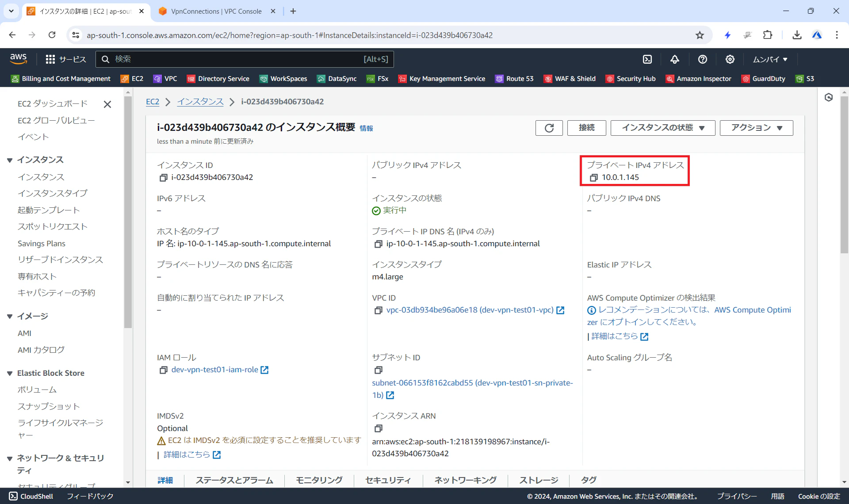The image size is (849, 504).
Task: Go to Instances breadcrumb link
Action: (x=200, y=102)
